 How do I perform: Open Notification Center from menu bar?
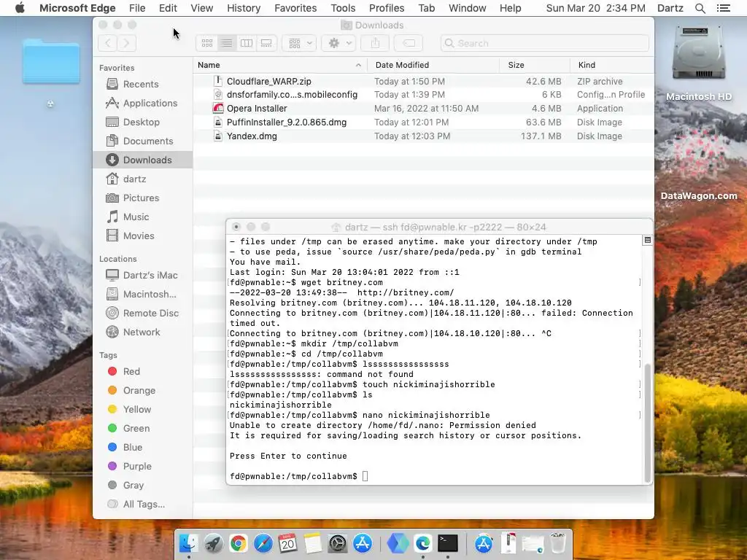[x=724, y=8]
